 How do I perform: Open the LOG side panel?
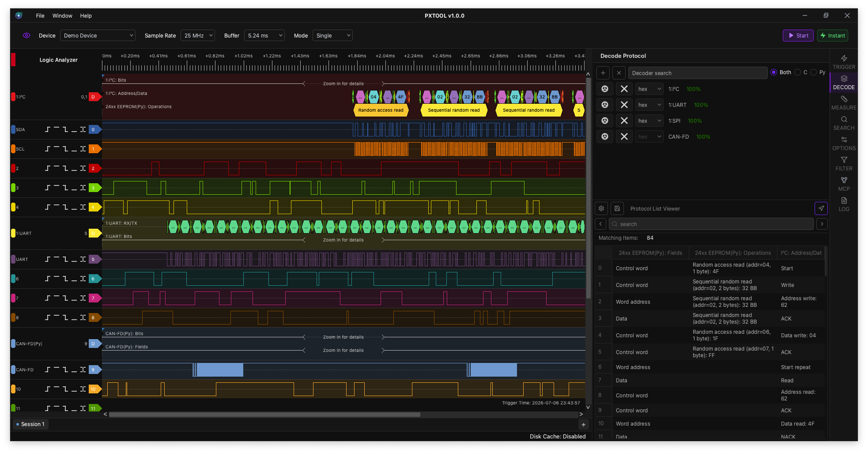[x=844, y=204]
